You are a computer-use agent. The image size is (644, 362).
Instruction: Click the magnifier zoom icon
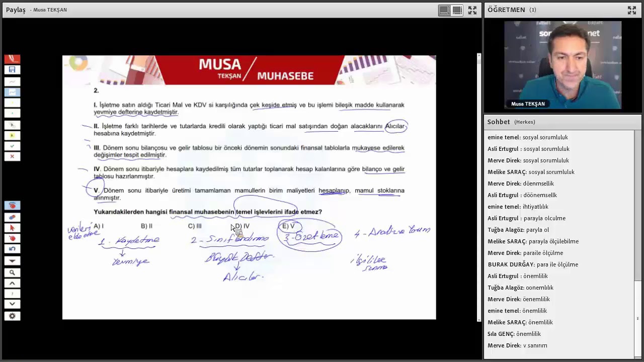[12, 273]
